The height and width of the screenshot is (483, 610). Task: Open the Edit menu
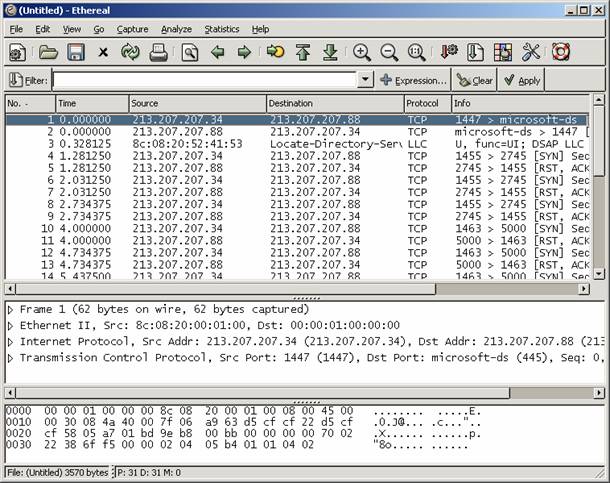(42, 29)
